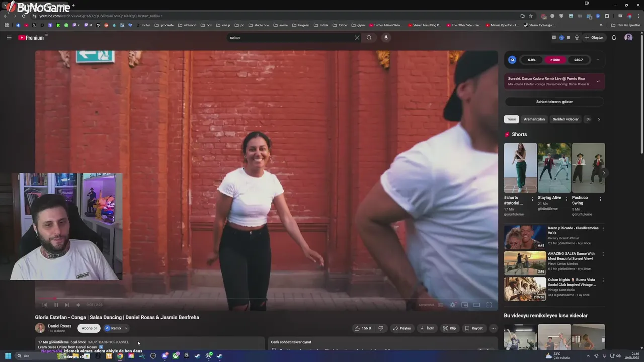This screenshot has height=362, width=644.
Task: Create a Klip from the video
Action: click(449, 328)
